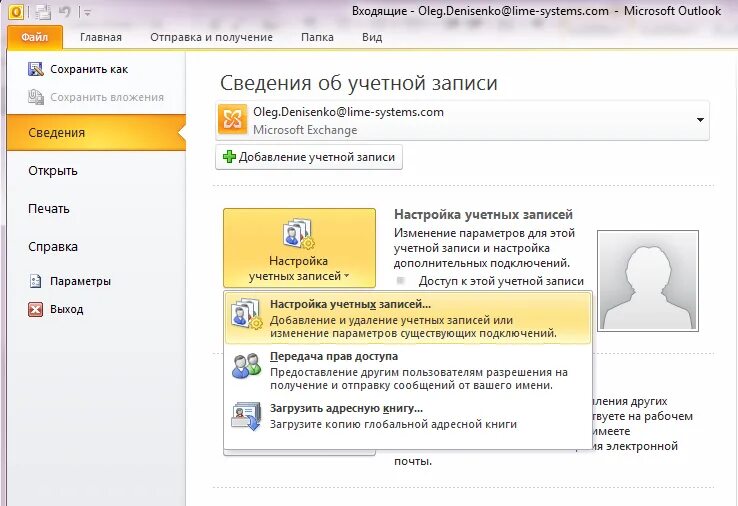Switch to the Главная ribbon tab

point(101,37)
